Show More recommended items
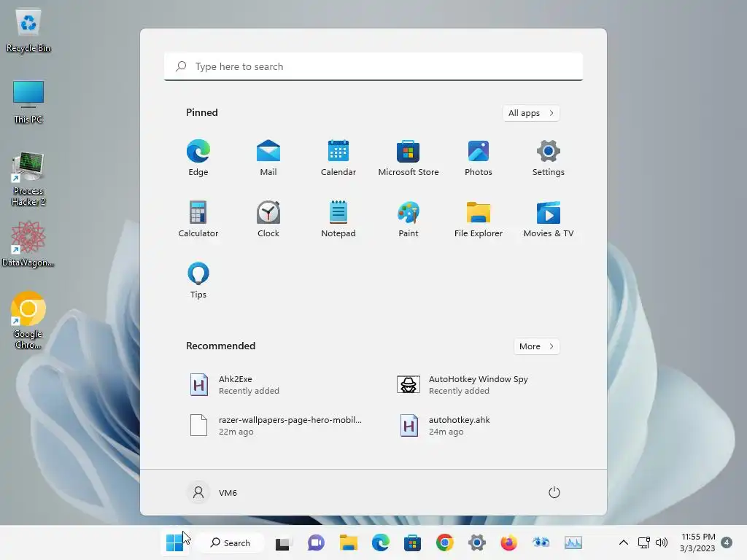 coord(536,346)
